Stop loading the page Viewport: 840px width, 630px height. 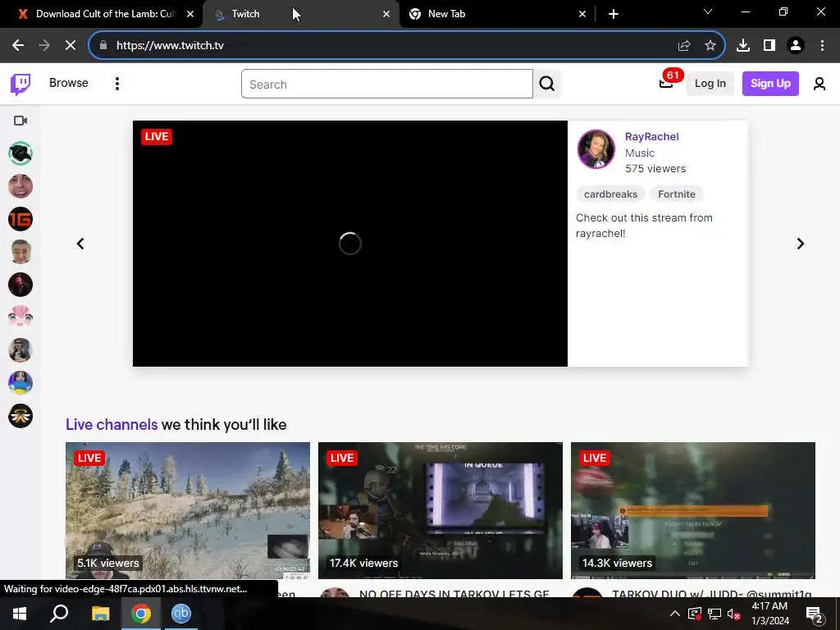tap(71, 46)
